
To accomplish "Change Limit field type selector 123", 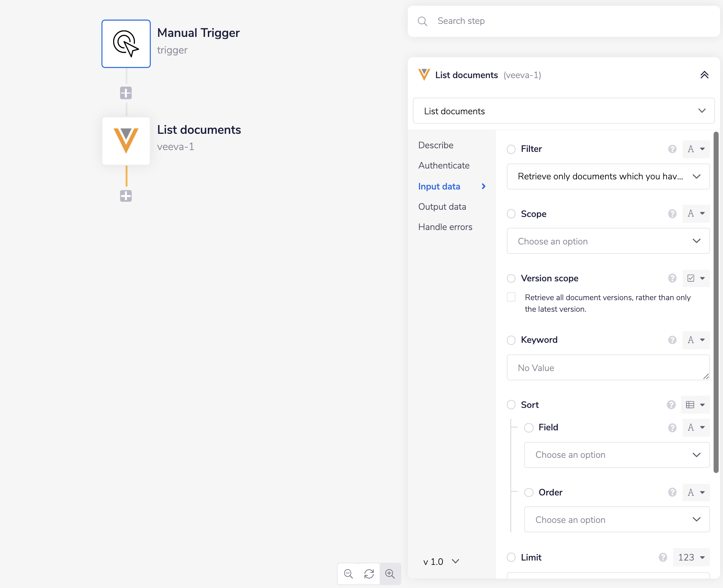I will pos(691,557).
